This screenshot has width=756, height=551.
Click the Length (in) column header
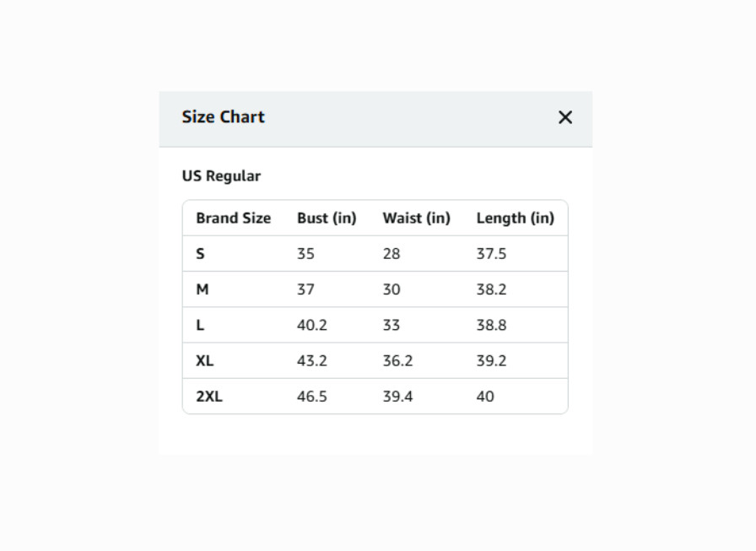point(515,218)
